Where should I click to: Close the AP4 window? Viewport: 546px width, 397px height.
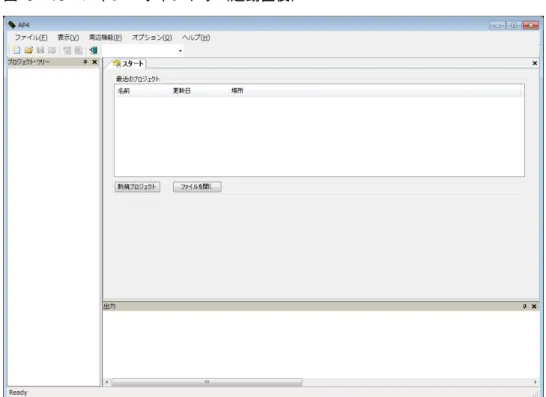[531, 25]
